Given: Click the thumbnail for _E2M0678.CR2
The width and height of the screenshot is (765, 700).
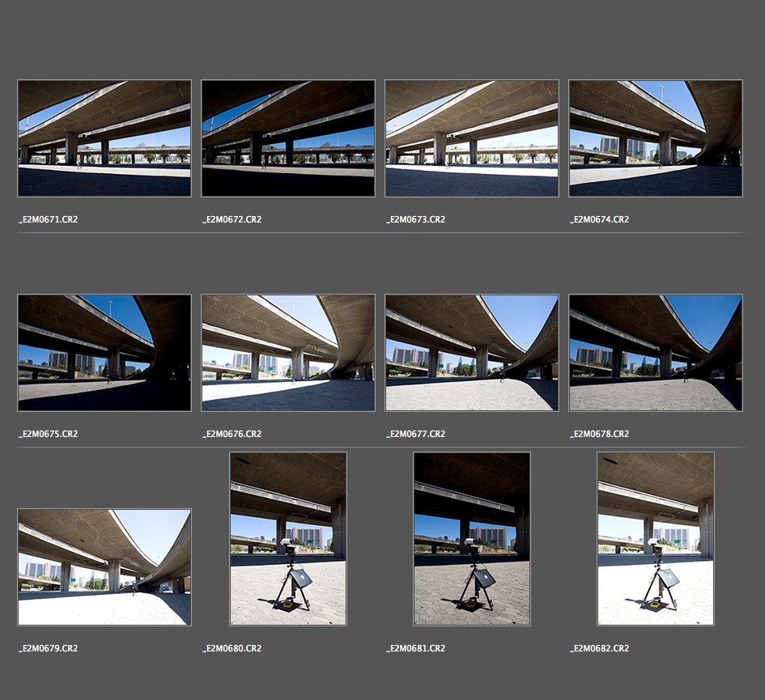Looking at the screenshot, I should pos(656,353).
